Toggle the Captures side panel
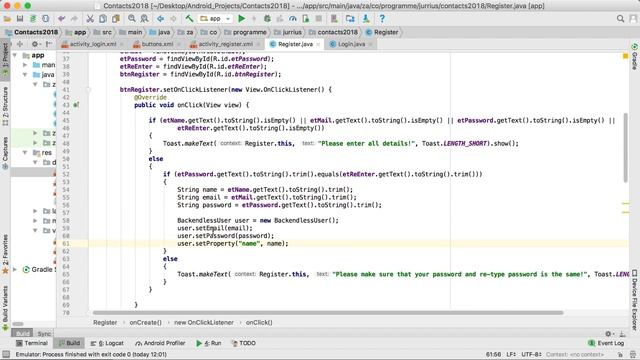640x360 pixels. click(x=5, y=153)
